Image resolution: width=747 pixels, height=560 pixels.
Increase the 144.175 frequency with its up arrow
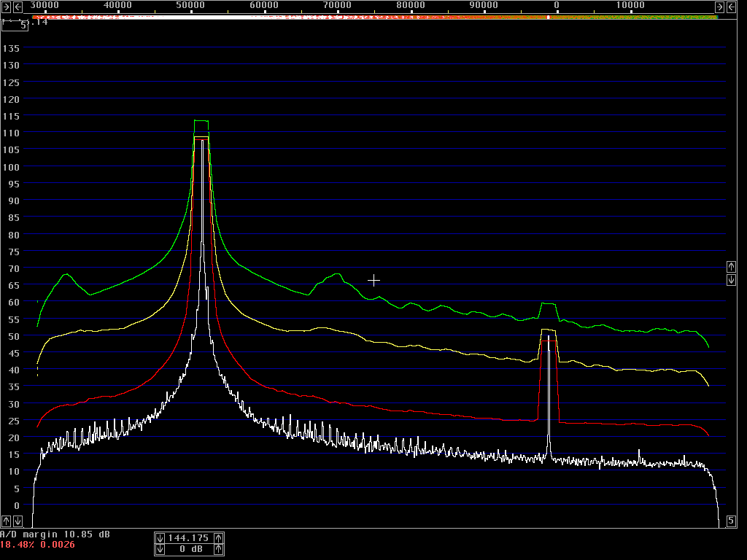tap(219, 538)
